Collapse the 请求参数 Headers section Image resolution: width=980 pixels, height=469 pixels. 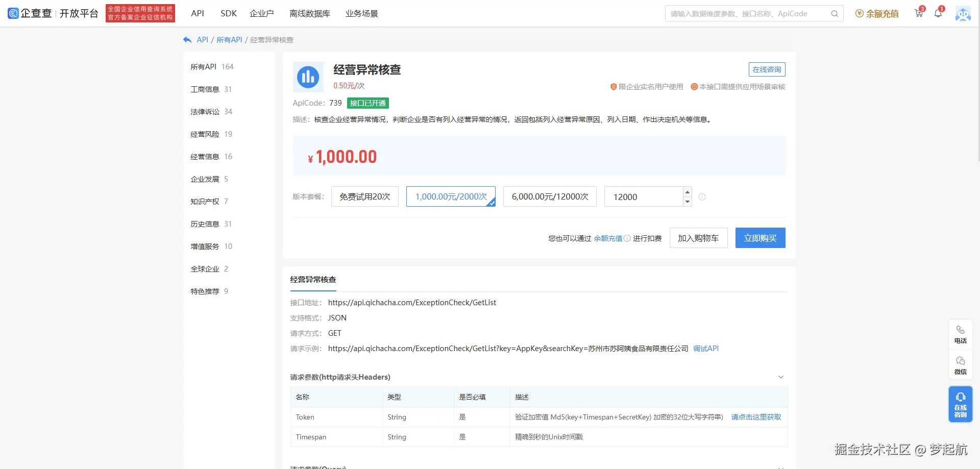780,377
